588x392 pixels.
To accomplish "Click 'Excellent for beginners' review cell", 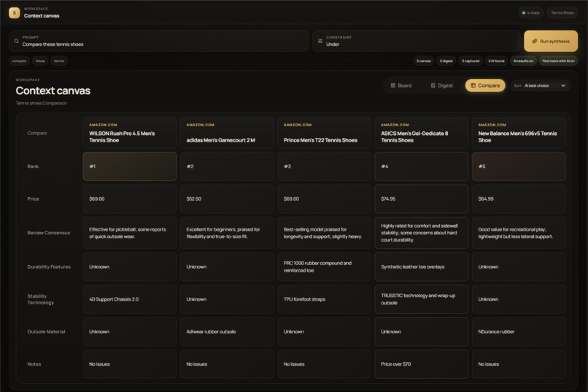I will pyautogui.click(x=227, y=233).
